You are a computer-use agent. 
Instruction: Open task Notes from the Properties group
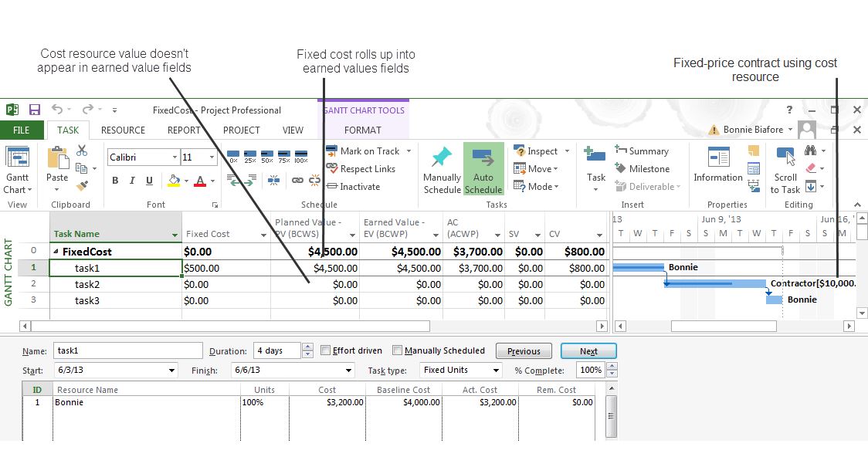(x=754, y=151)
